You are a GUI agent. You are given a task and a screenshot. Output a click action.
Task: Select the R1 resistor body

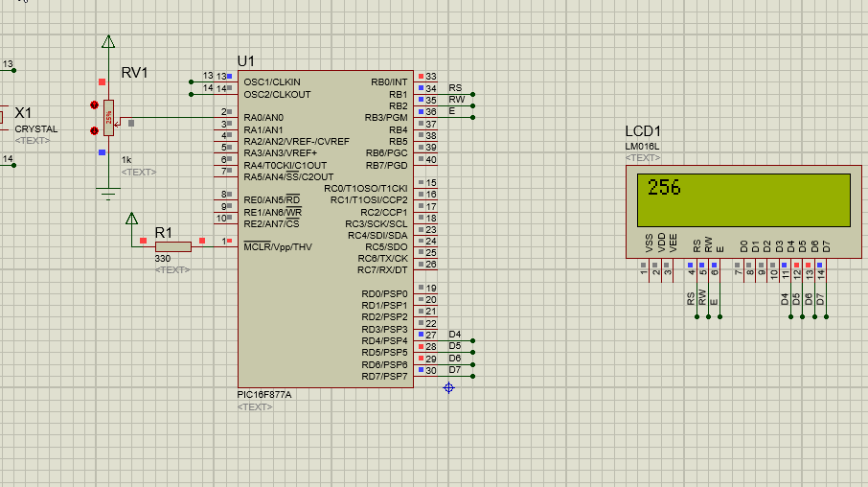[173, 246]
